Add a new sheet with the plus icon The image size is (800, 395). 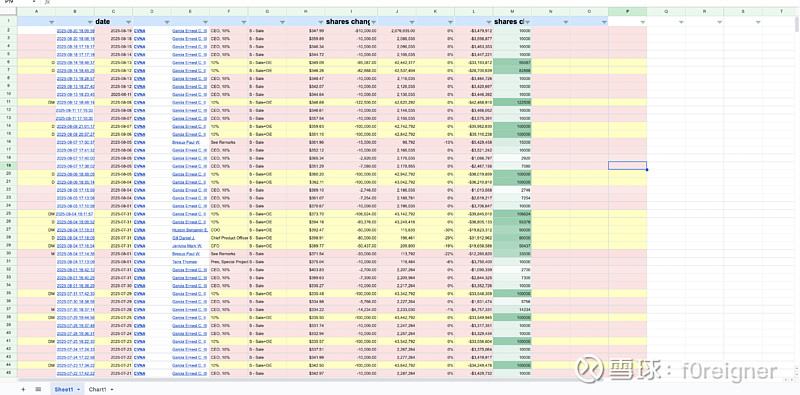click(x=23, y=389)
